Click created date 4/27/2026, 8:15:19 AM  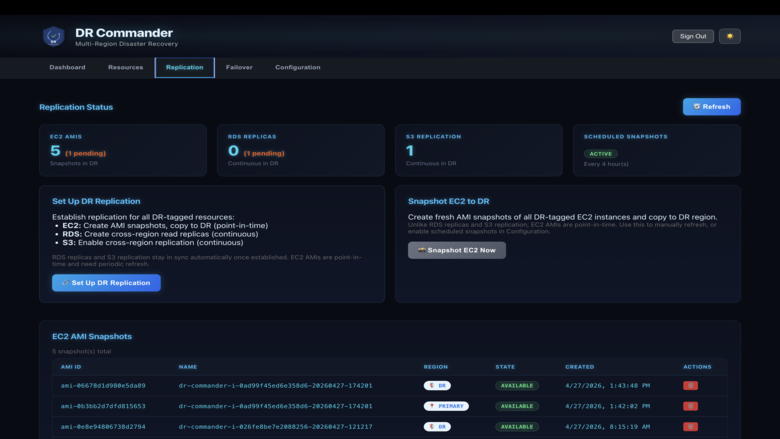[x=607, y=427]
